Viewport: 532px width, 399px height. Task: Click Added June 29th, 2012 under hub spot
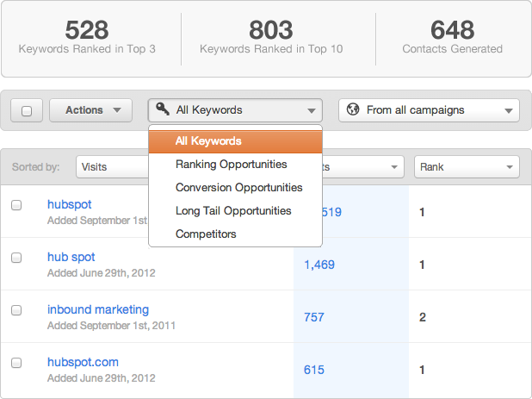pyautogui.click(x=101, y=273)
